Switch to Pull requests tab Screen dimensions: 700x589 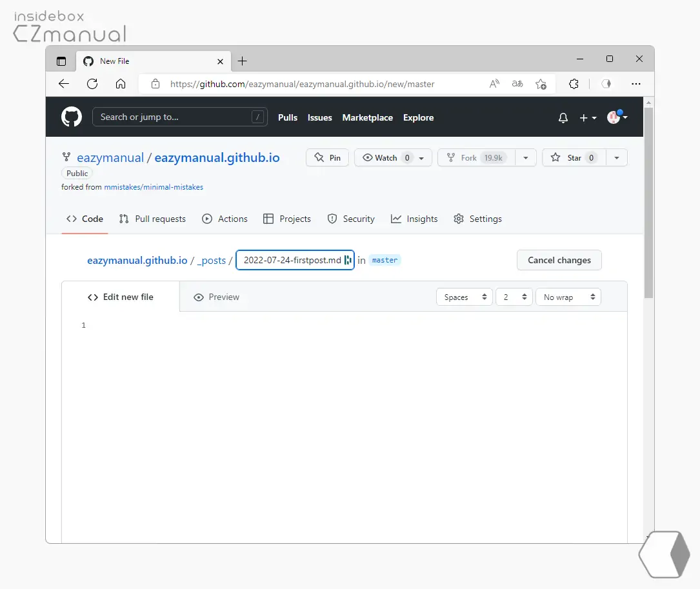click(x=152, y=219)
